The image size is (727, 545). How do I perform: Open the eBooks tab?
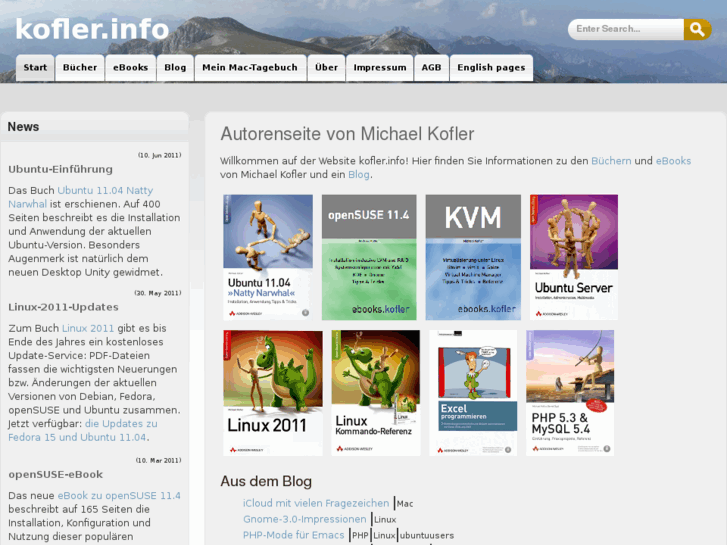pos(130,68)
